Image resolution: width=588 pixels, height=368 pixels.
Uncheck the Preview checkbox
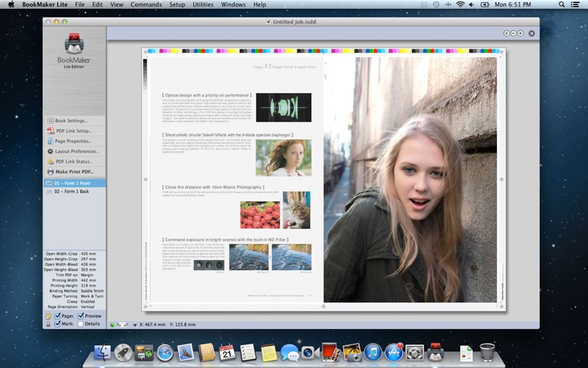(x=81, y=316)
